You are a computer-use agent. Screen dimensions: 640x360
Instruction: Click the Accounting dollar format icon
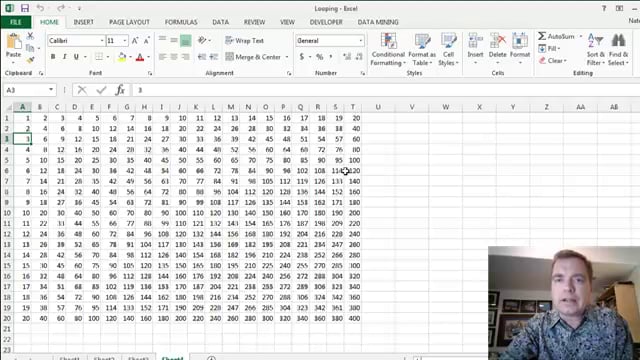(302, 57)
